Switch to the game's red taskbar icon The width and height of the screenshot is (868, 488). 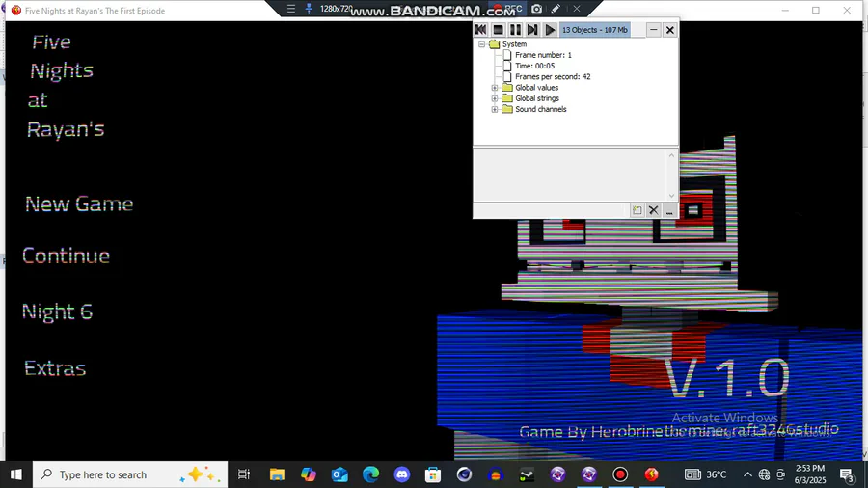652,474
